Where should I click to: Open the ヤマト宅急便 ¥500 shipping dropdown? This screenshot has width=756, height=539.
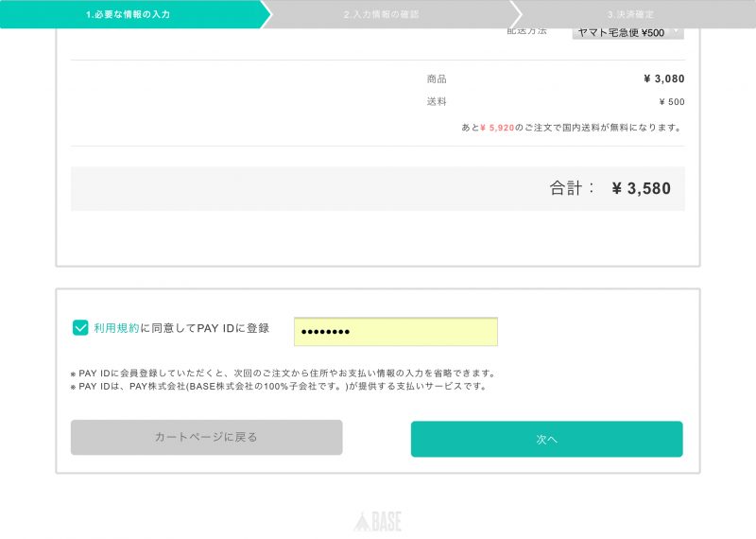[627, 31]
